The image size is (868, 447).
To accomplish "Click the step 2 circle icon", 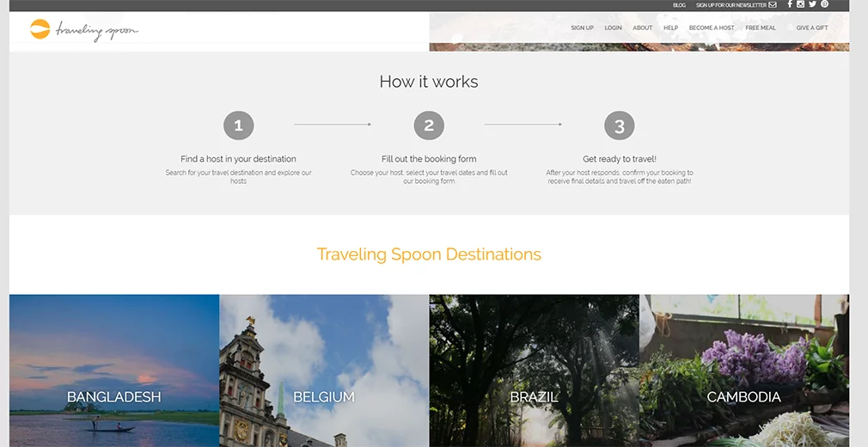I will [x=429, y=126].
